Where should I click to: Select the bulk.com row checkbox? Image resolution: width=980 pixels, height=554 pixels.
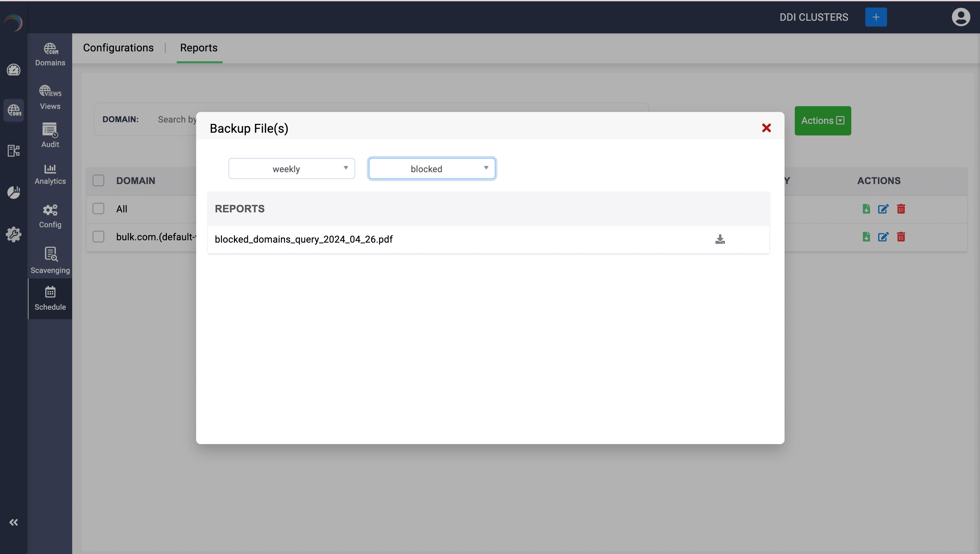click(x=99, y=237)
